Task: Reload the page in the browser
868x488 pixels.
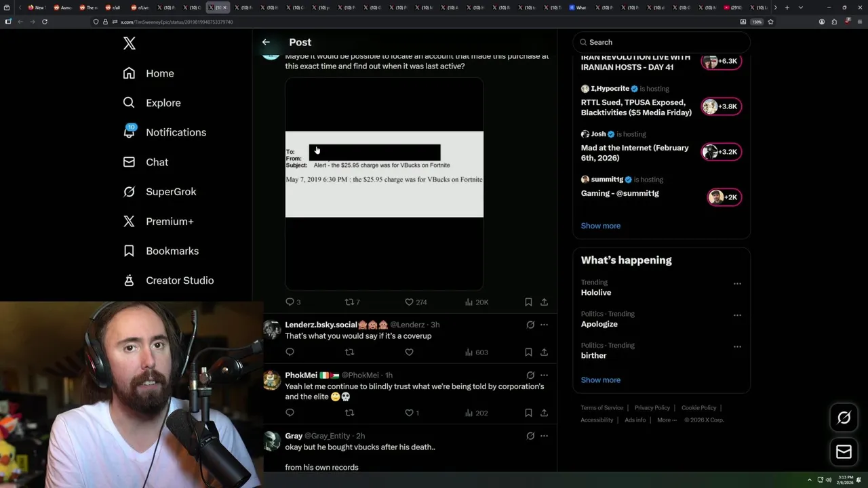Action: (45, 22)
